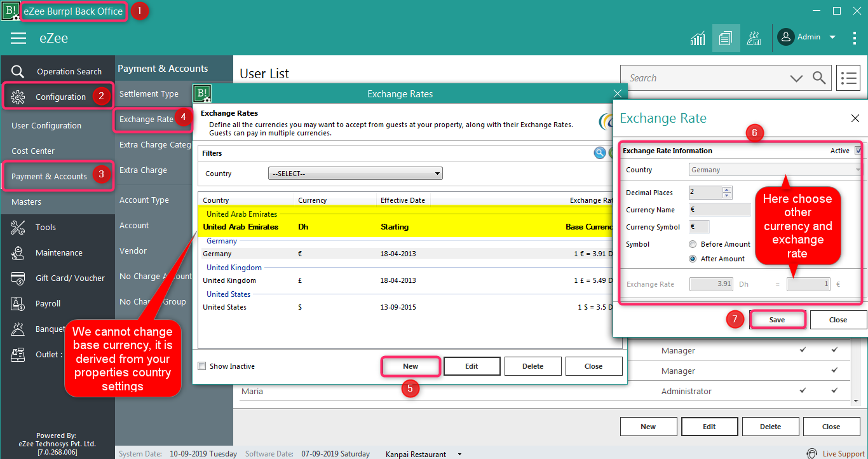Open Payroll icon in sidebar
Screen dimensions: 868x459
pos(18,303)
